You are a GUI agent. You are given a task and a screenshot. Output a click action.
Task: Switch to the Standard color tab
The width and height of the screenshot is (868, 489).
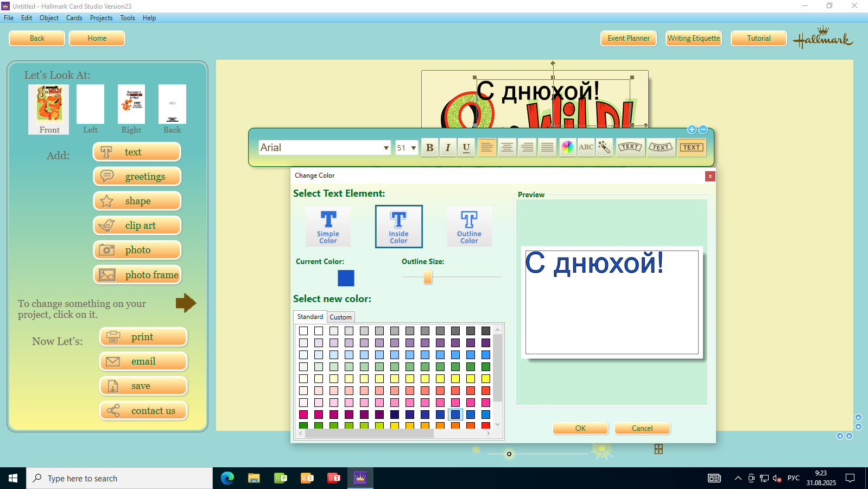(x=310, y=317)
